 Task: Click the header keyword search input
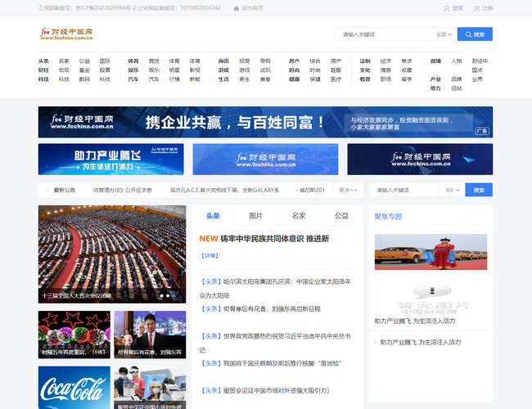(382, 34)
